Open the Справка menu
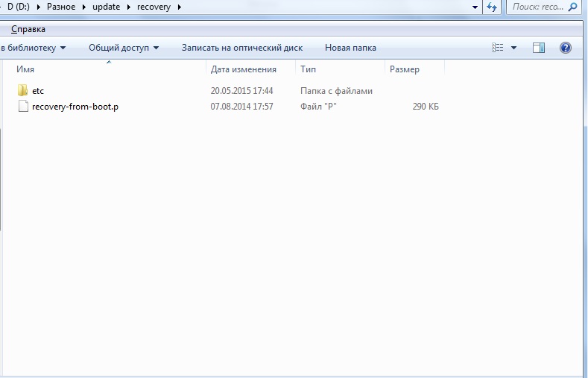Screen dimensions: 588x378 point(28,29)
